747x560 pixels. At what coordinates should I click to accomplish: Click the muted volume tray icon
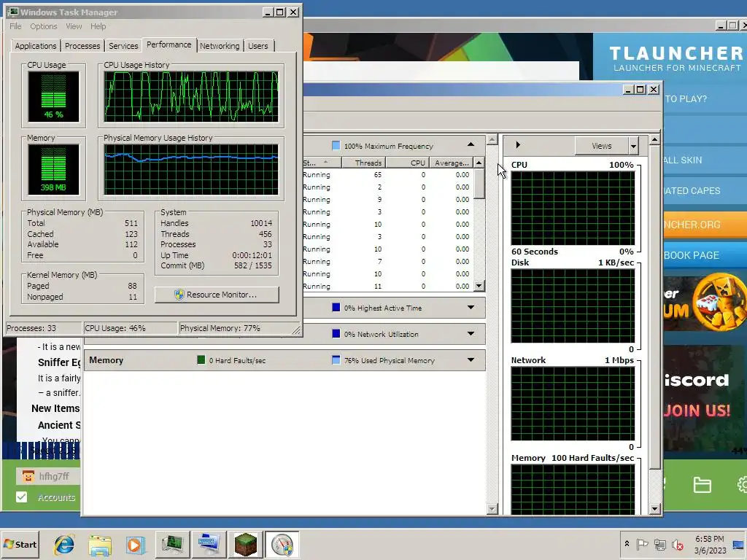click(677, 544)
